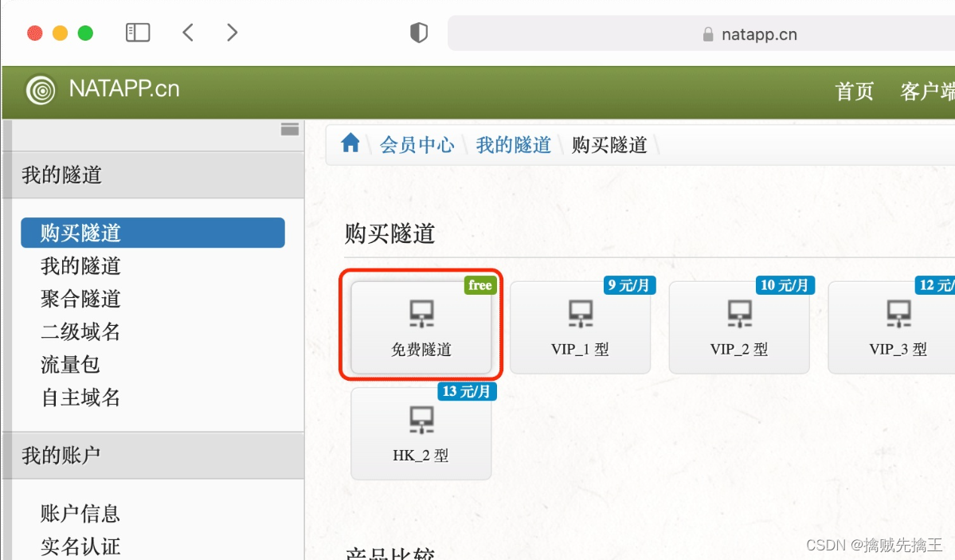Open the 首页 navigation item
Viewport: 955px width, 560px height.
pyautogui.click(x=854, y=92)
